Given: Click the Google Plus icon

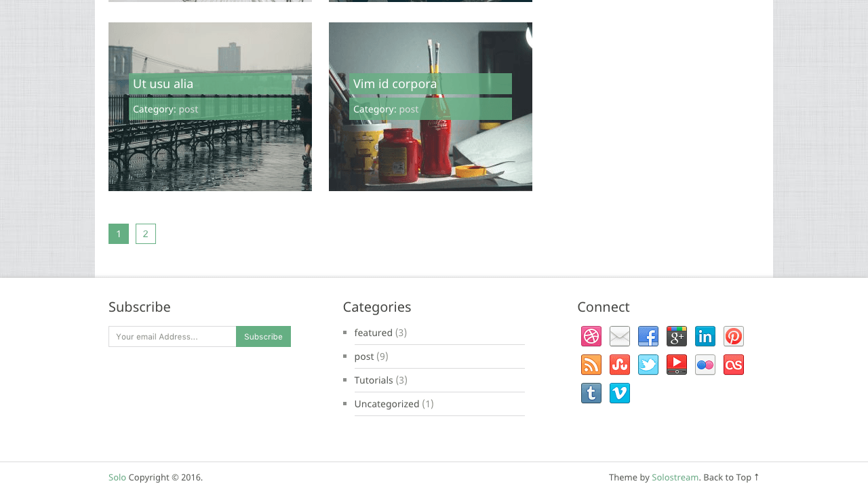Looking at the screenshot, I should pyautogui.click(x=677, y=336).
